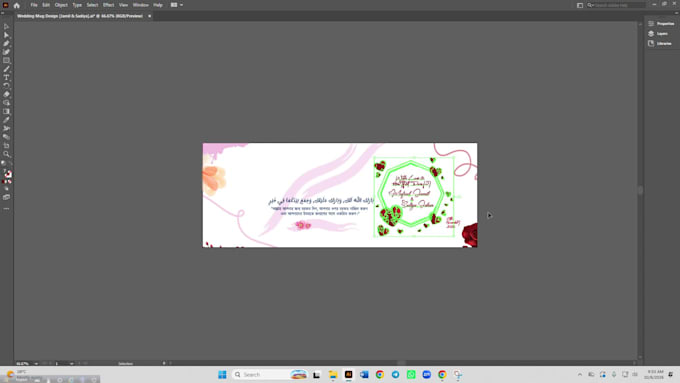Screen dimensions: 680x383
Task: Close the Wedding Map Design document tab
Action: click(150, 16)
